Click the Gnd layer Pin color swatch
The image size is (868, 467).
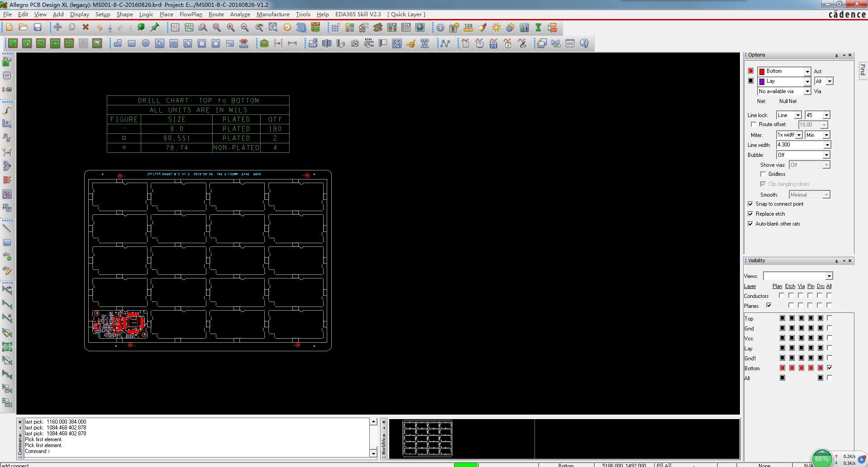point(811,328)
